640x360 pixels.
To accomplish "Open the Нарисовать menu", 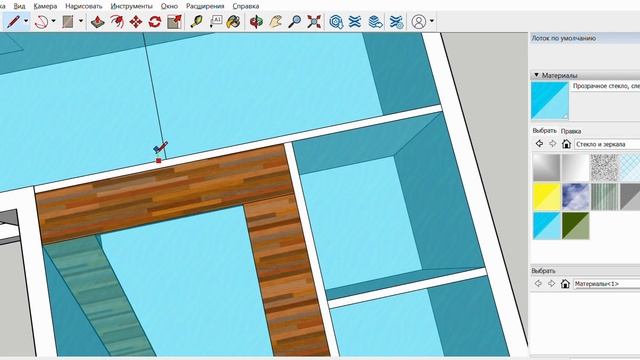I will point(84,6).
